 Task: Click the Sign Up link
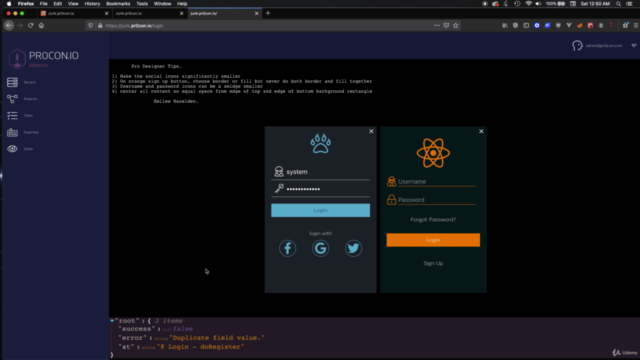tap(433, 263)
